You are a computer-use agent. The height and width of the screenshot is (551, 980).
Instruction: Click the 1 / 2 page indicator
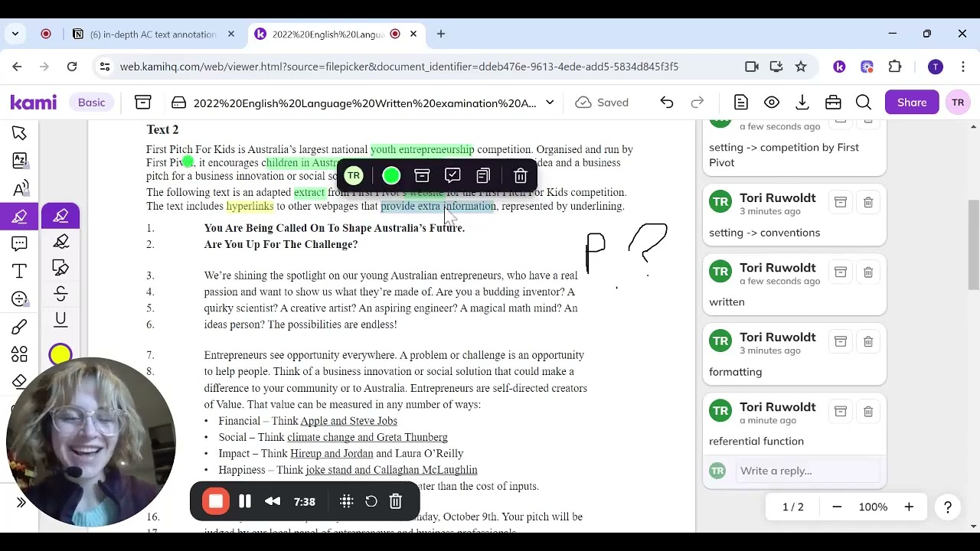[793, 507]
